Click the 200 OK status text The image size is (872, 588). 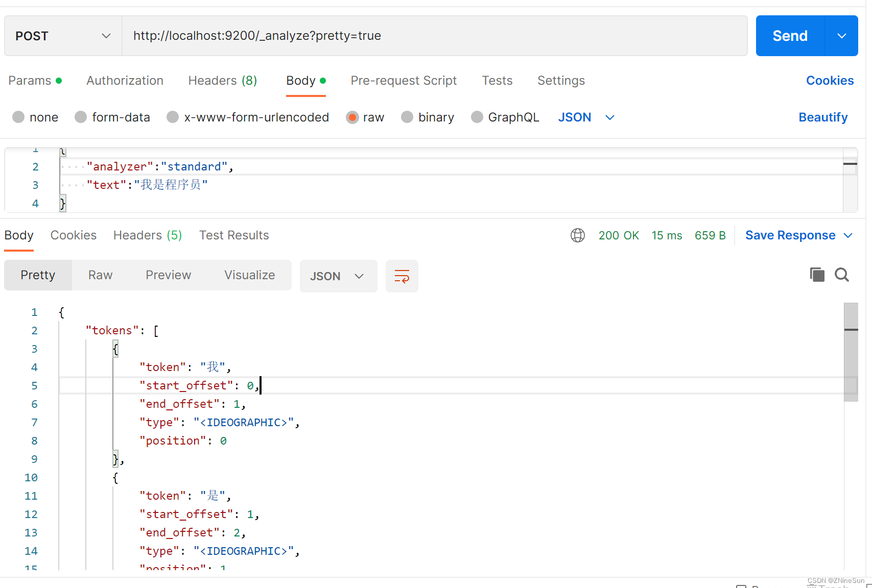click(x=619, y=235)
